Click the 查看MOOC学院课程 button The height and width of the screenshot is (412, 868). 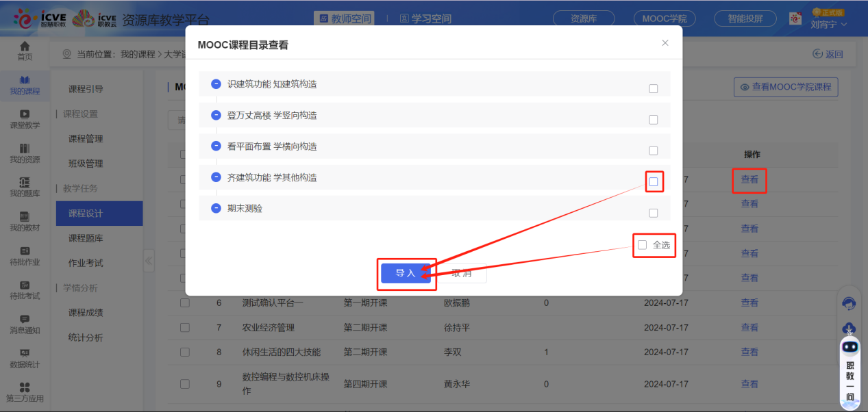tap(785, 87)
